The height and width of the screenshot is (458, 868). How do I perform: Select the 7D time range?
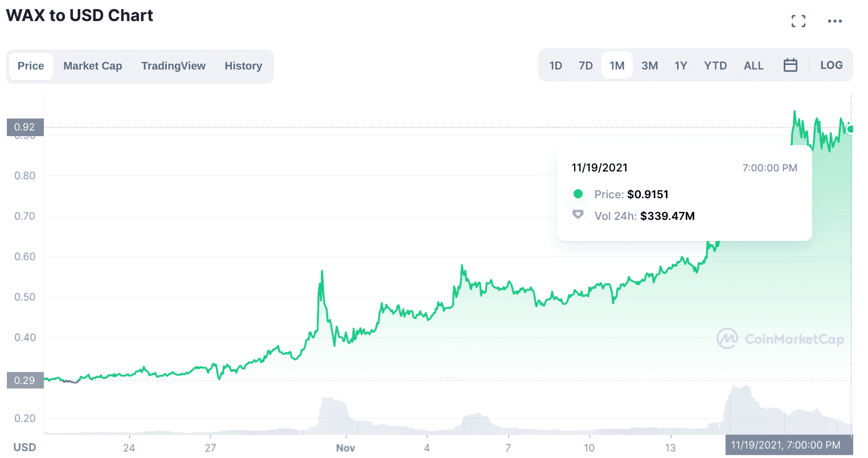(x=586, y=66)
